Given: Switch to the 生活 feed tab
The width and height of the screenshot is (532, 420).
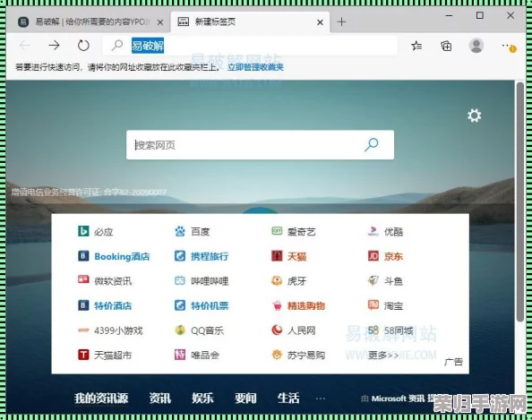Looking at the screenshot, I should (x=288, y=398).
